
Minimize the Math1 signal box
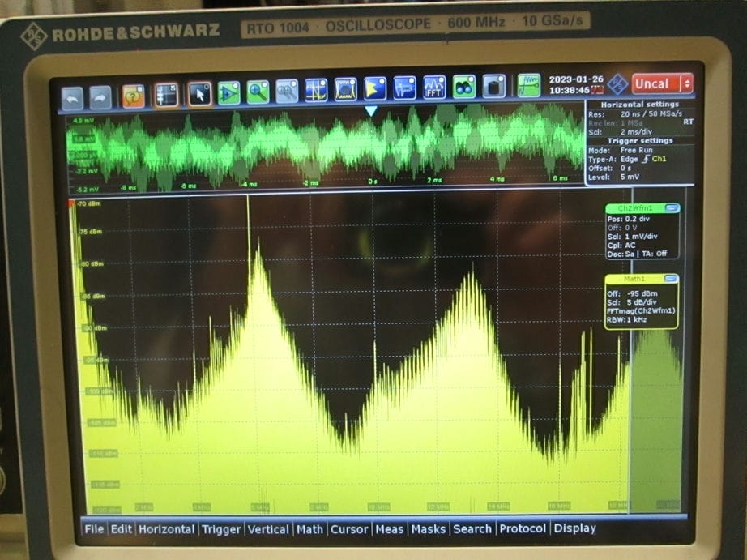671,278
